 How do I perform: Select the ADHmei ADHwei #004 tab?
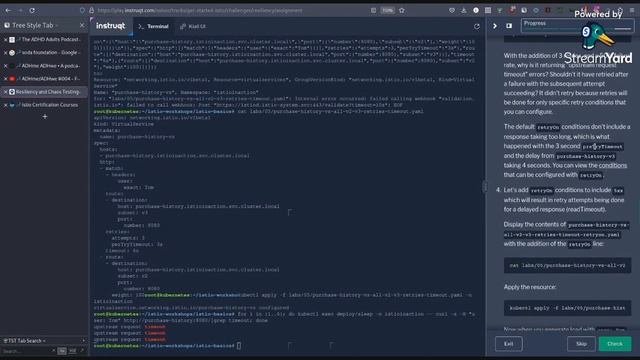click(x=44, y=79)
